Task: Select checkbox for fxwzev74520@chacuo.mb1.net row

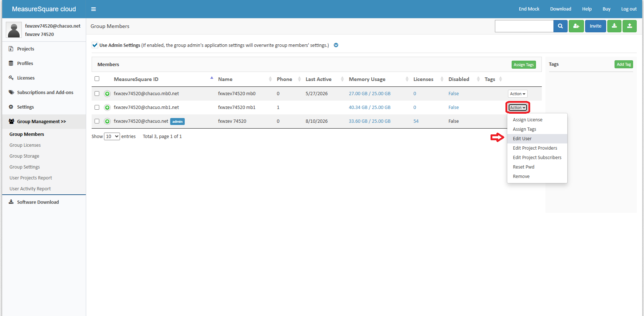Action: [97, 107]
